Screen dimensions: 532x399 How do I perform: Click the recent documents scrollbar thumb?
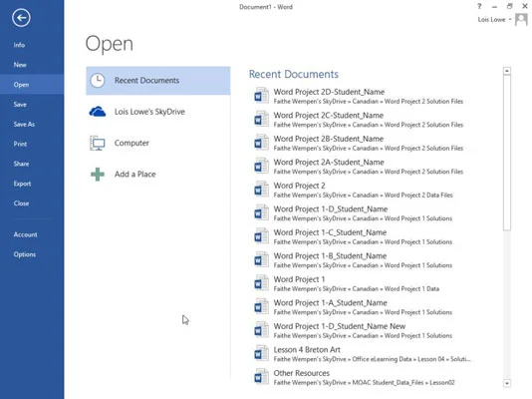507,153
